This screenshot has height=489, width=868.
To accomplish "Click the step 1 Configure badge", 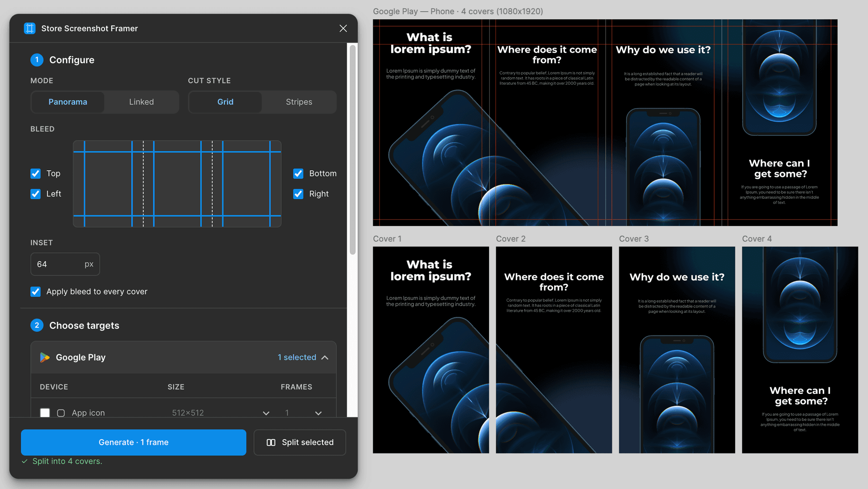I will (37, 60).
